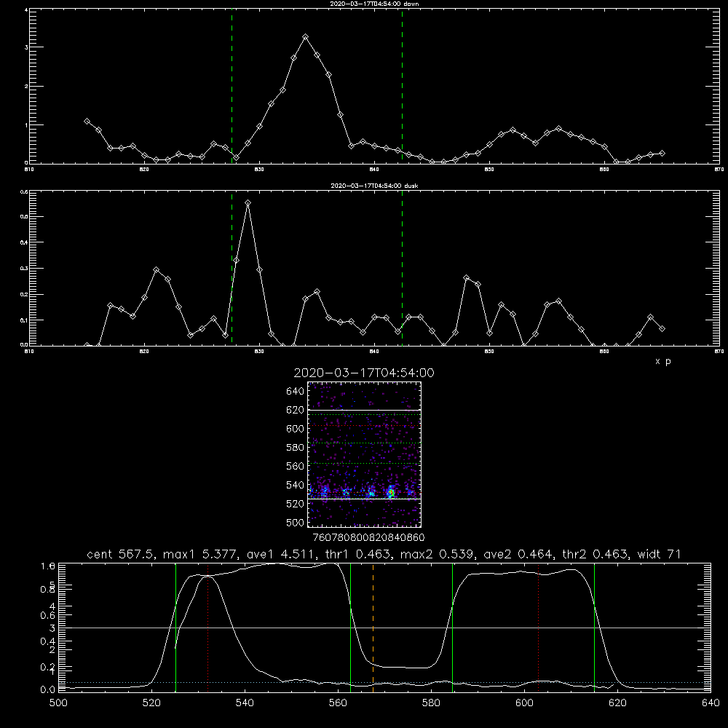Click the '540' y-axis label beside the heatmap
Screen dimensions: 728x728
(295, 485)
